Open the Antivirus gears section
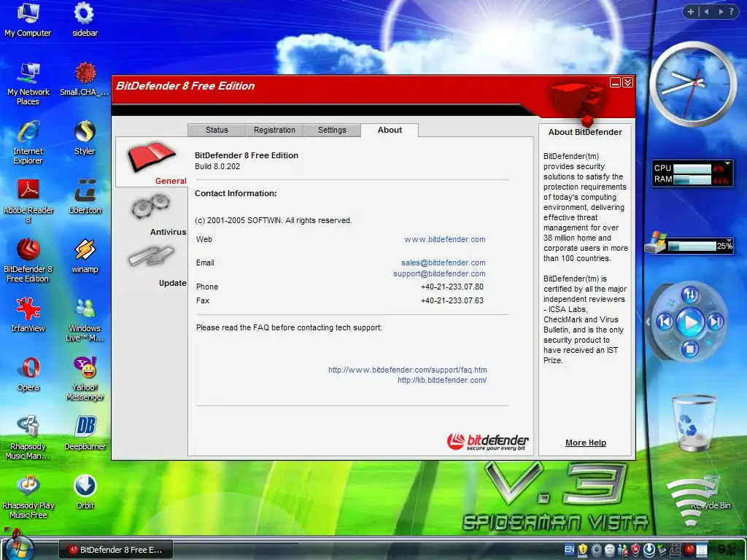This screenshot has width=747, height=560. pos(151,206)
